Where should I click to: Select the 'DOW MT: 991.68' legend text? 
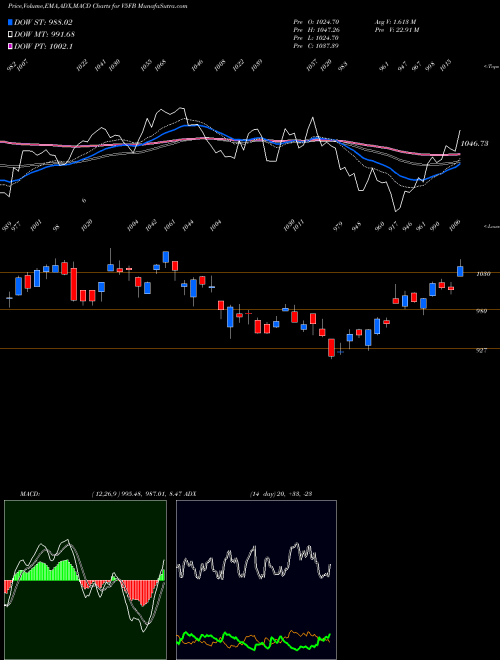45,34
